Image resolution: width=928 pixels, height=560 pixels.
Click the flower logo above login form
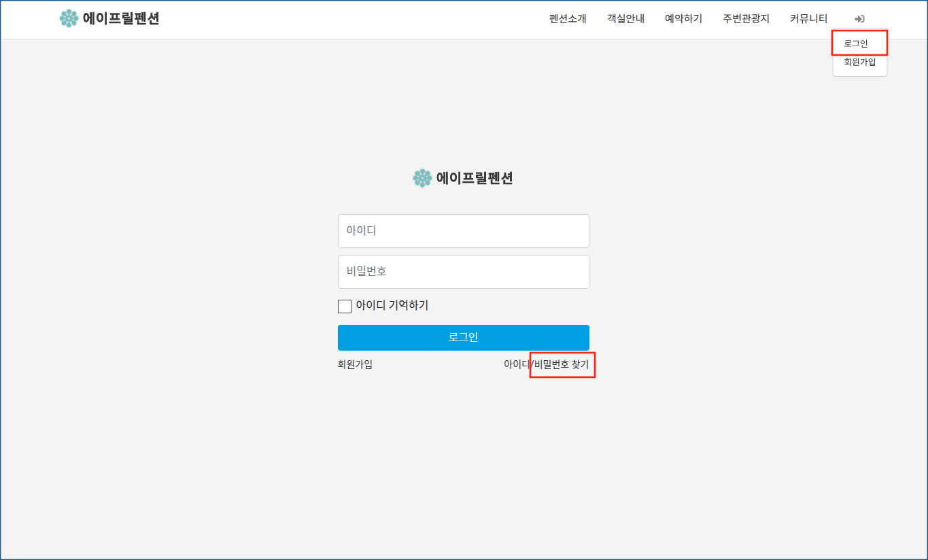pyautogui.click(x=422, y=178)
